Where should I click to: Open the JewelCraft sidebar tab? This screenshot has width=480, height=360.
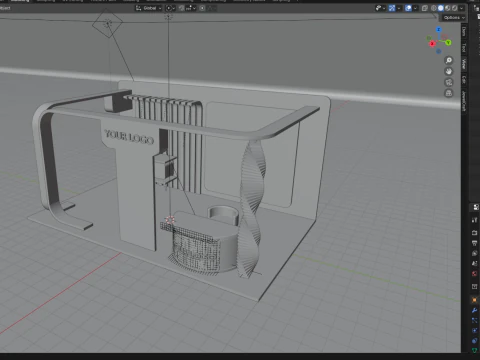click(464, 101)
